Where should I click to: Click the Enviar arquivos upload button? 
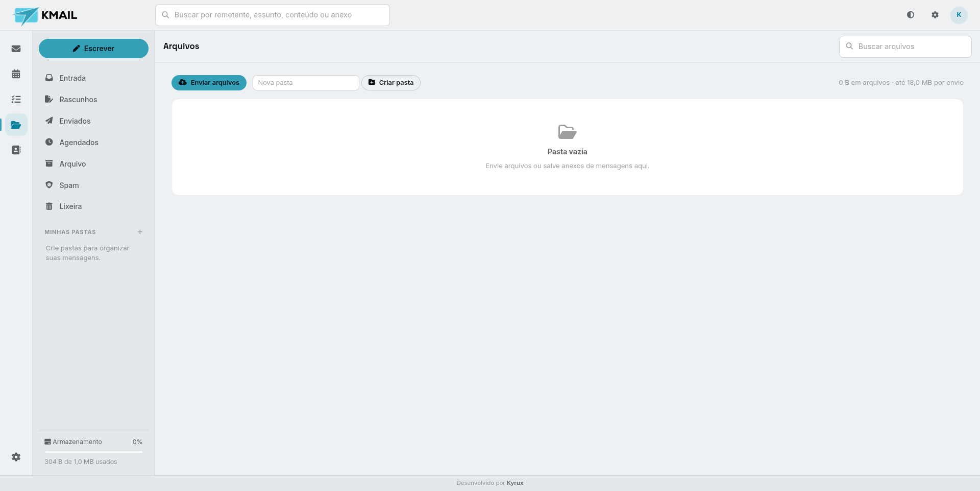(209, 83)
